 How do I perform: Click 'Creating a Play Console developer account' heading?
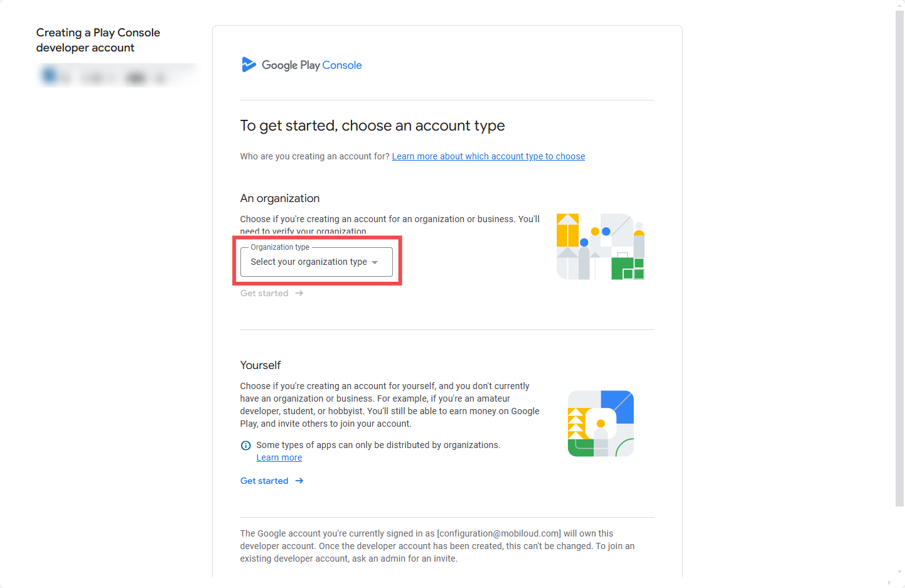coord(98,40)
